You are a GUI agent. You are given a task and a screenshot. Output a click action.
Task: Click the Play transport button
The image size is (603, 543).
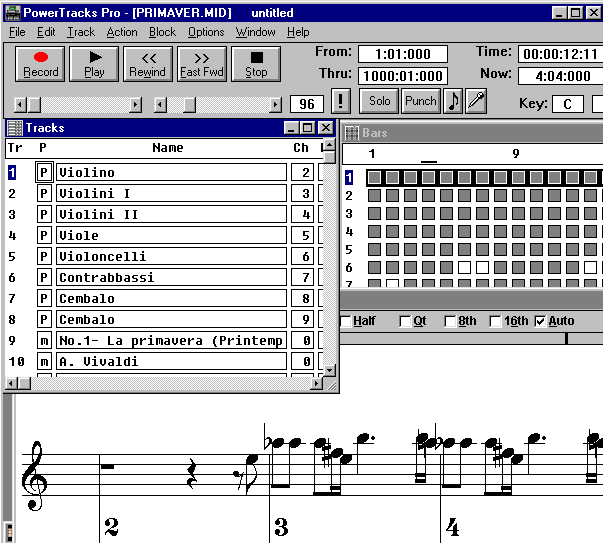94,64
